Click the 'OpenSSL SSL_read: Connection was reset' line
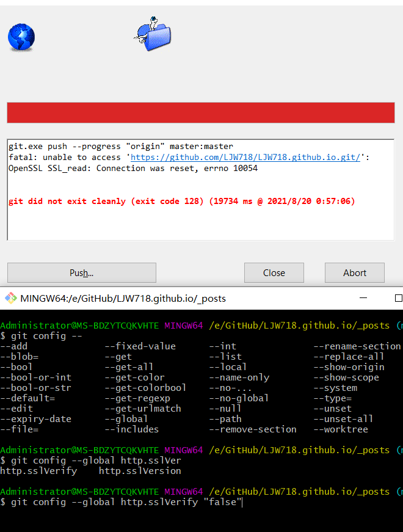Screen dimensions: 403x532 pyautogui.click(x=133, y=169)
